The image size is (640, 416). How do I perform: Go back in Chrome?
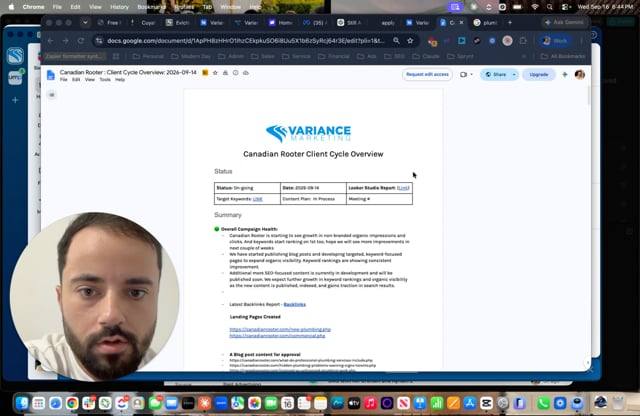click(51, 41)
